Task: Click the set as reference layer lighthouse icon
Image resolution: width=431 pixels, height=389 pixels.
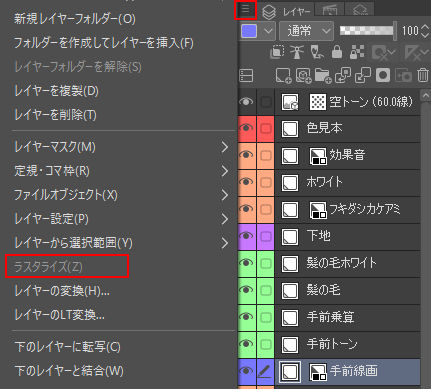Action: tap(297, 52)
